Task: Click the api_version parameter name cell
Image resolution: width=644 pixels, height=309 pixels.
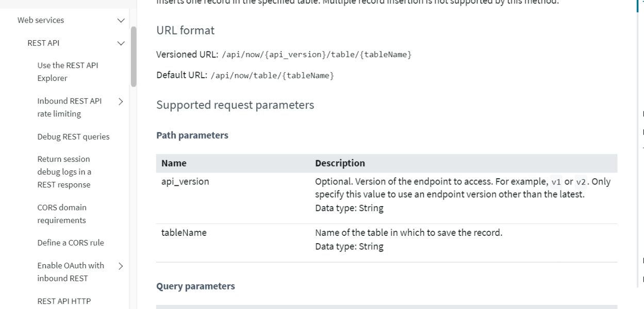Action: pos(185,182)
